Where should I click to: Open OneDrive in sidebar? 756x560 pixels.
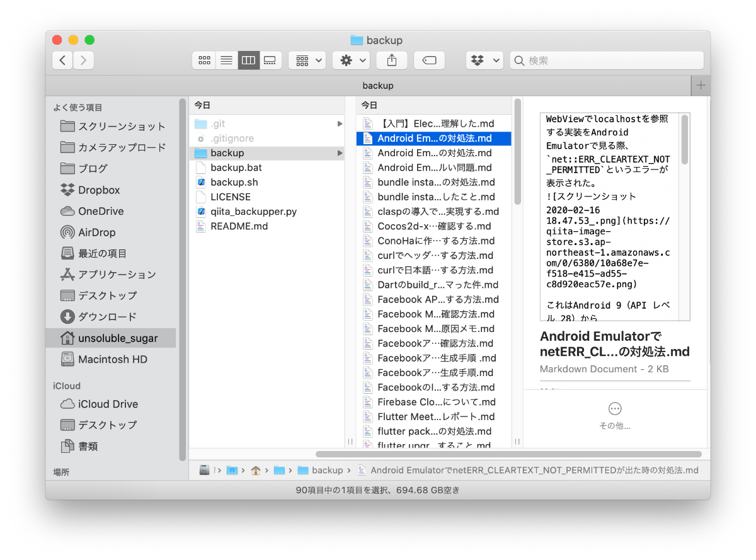click(92, 211)
